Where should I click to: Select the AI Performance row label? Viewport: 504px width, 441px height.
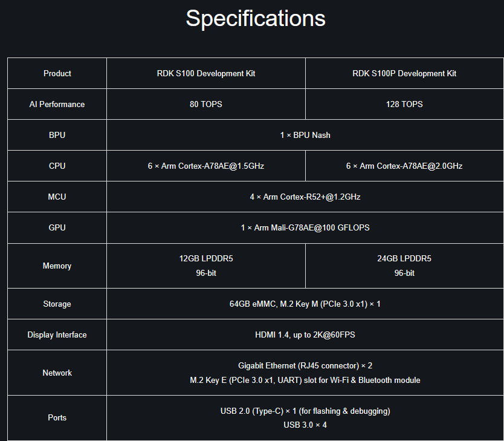(x=57, y=104)
